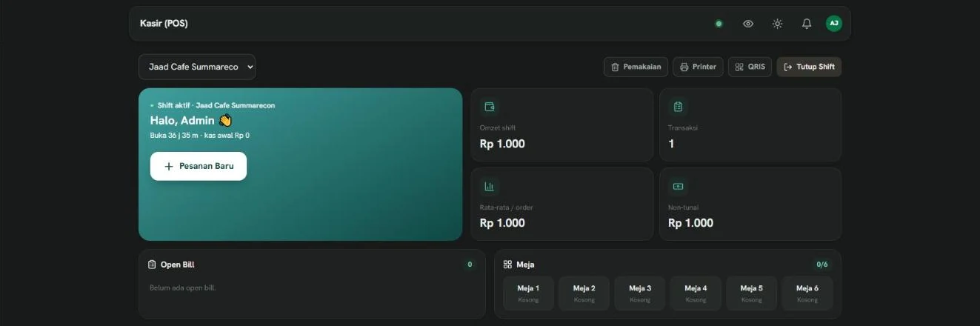980x326 pixels.
Task: Select table Meja 1
Action: tap(528, 293)
